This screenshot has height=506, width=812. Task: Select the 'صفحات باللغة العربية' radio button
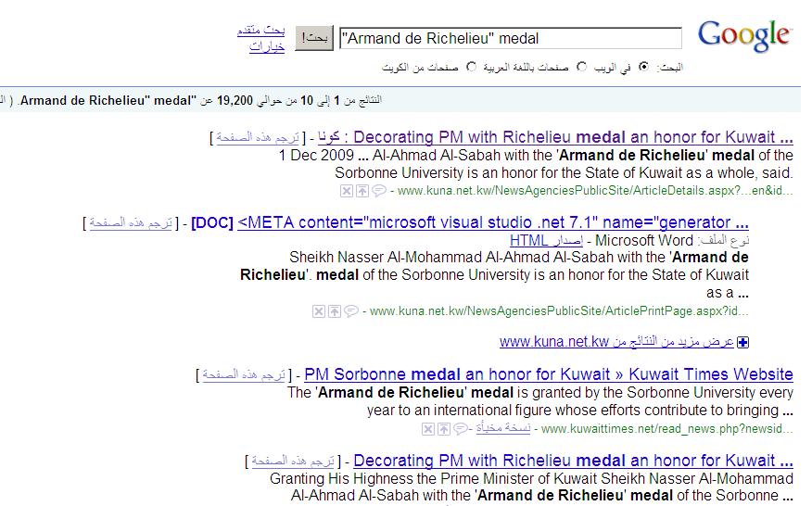point(582,67)
